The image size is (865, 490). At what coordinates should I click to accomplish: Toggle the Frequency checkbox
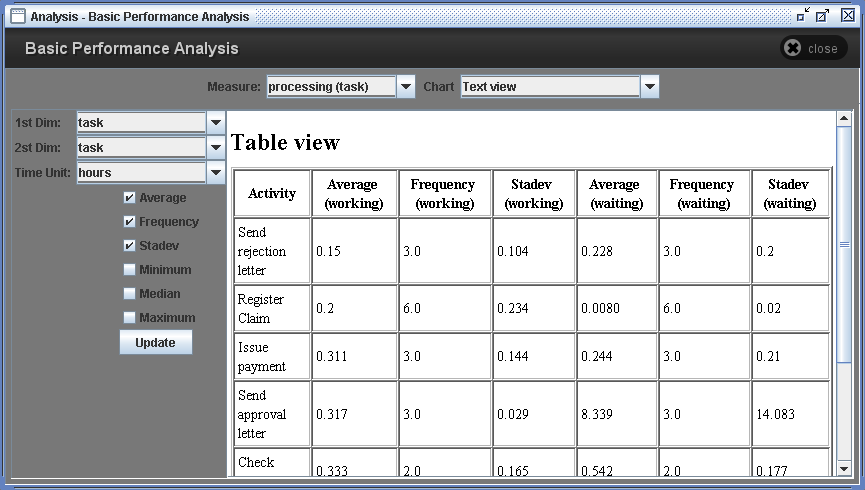click(129, 222)
